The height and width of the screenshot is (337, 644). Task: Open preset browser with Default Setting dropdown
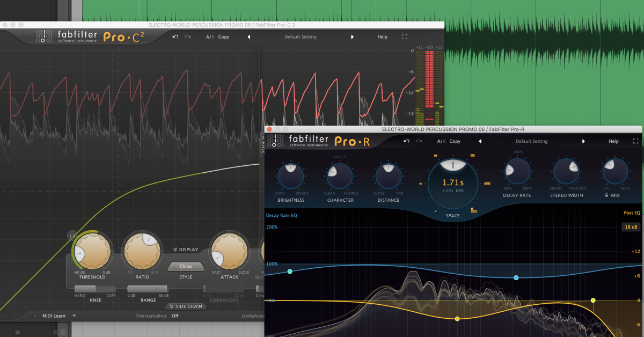click(x=301, y=36)
